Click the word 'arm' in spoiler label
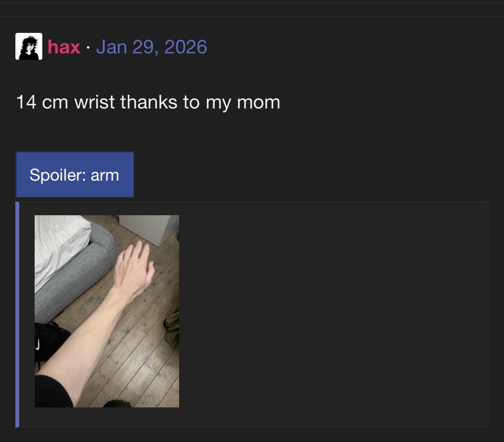This screenshot has height=442, width=504. pos(105,175)
